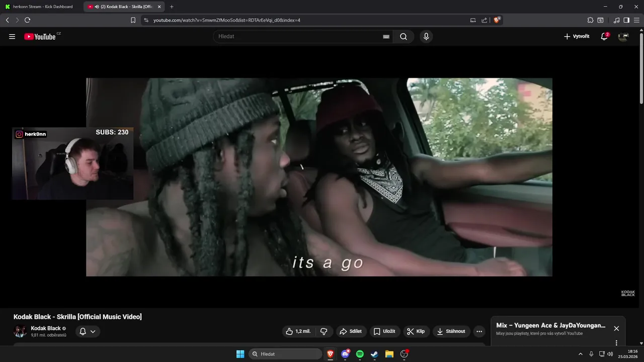
Task: Toggle the browser sidebar panel
Action: [x=626, y=20]
